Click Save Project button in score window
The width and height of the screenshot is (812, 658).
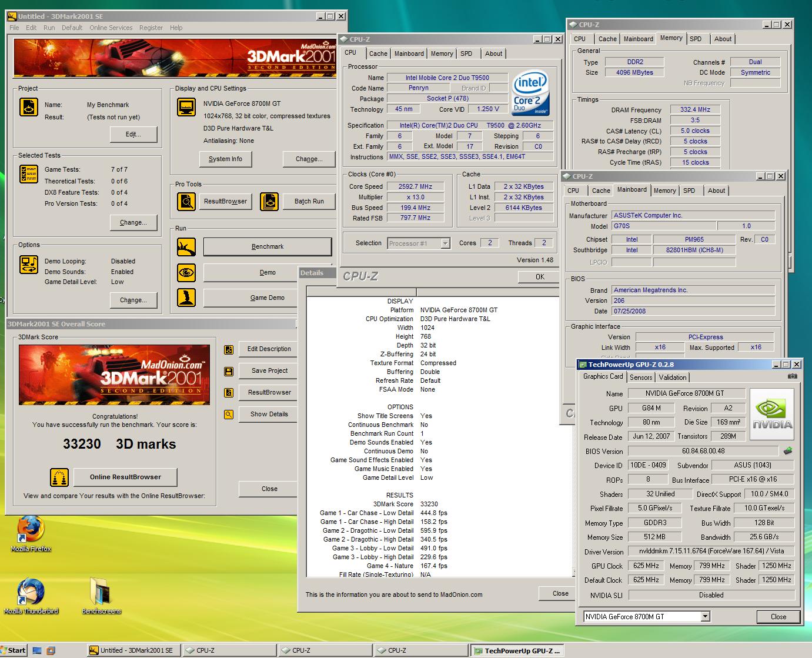[x=269, y=370]
